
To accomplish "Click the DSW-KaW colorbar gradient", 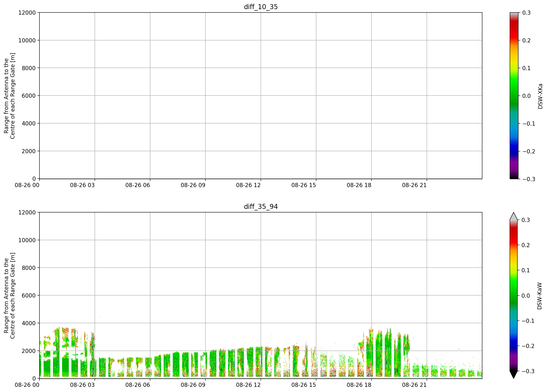I will click(514, 295).
